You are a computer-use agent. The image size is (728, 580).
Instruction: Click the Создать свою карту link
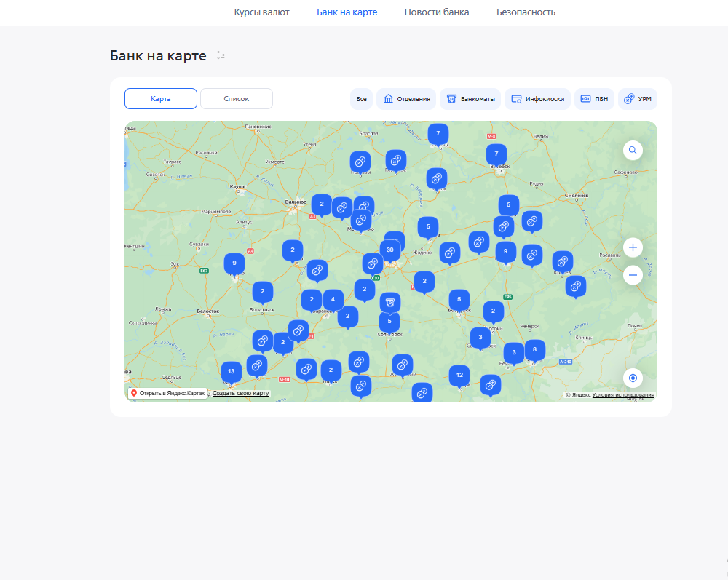(240, 393)
